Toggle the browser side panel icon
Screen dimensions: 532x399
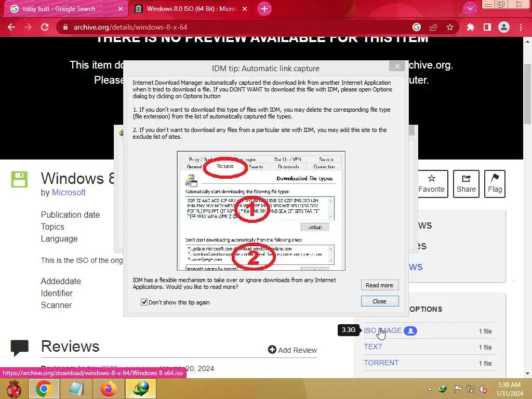487,27
